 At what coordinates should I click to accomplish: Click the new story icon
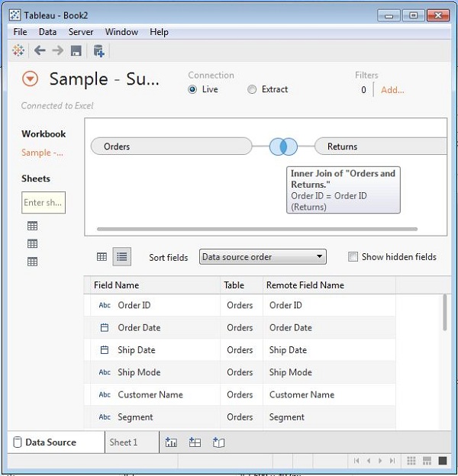(218, 442)
